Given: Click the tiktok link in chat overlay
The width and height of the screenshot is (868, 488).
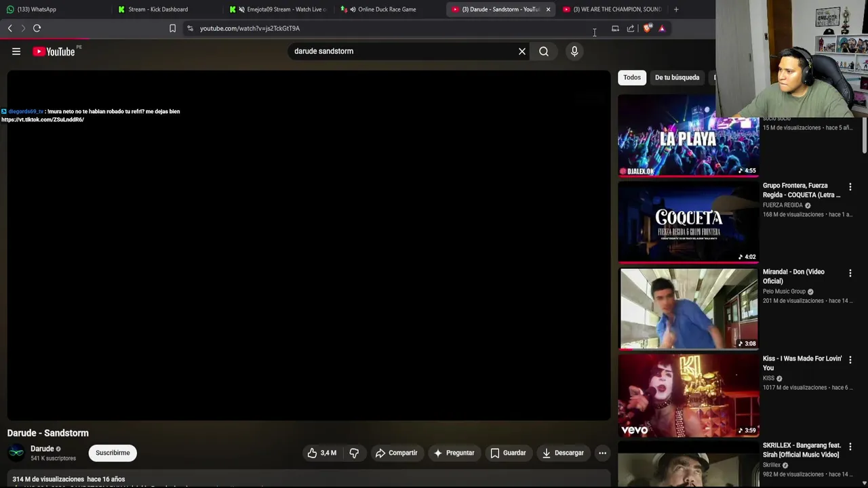Looking at the screenshot, I should tap(43, 119).
